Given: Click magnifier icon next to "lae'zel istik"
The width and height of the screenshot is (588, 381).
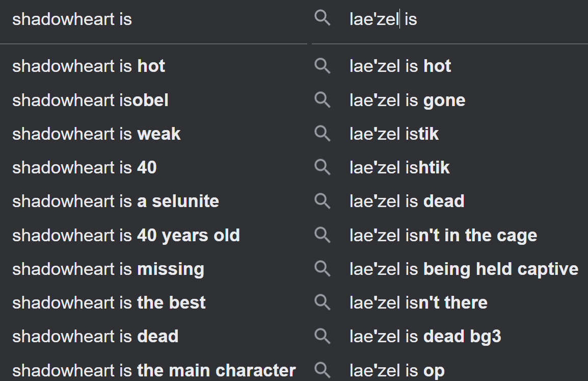Looking at the screenshot, I should [322, 134].
